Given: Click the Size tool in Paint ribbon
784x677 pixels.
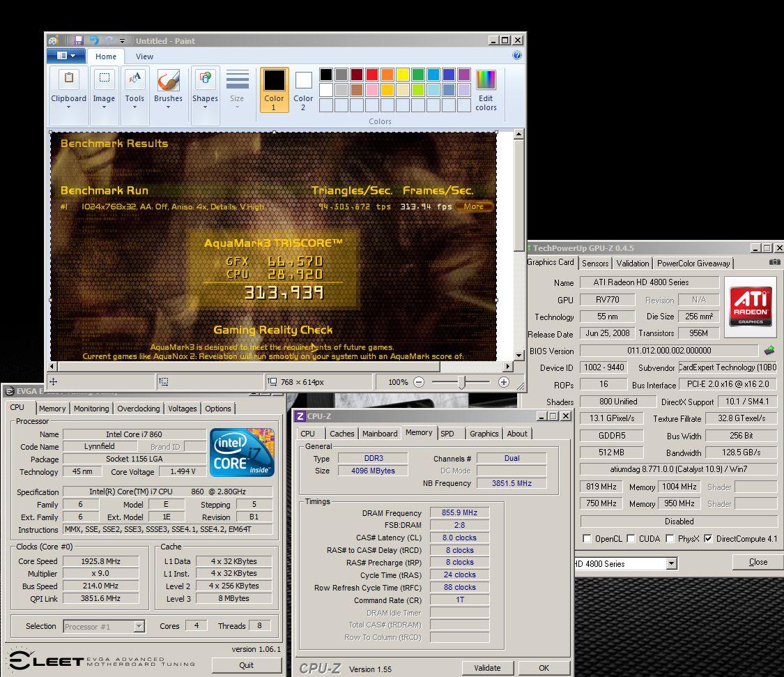Looking at the screenshot, I should 237,90.
